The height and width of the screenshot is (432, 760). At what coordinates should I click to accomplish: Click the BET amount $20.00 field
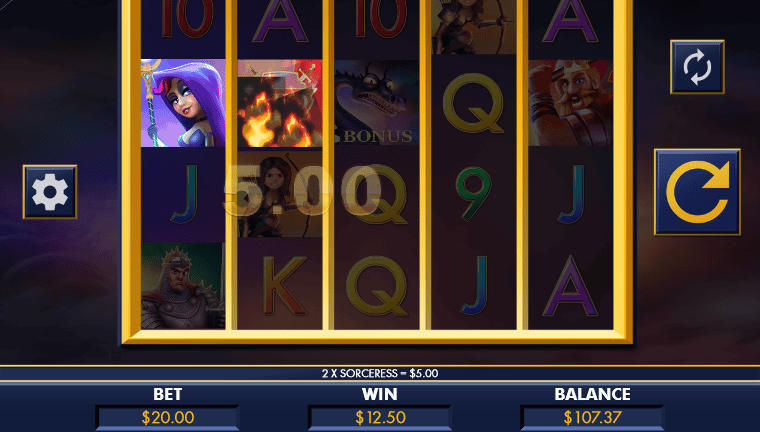(x=168, y=417)
